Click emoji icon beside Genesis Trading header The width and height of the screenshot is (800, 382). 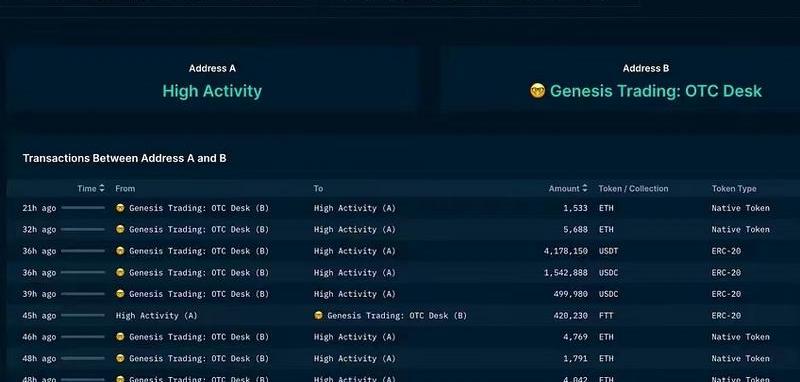point(537,91)
